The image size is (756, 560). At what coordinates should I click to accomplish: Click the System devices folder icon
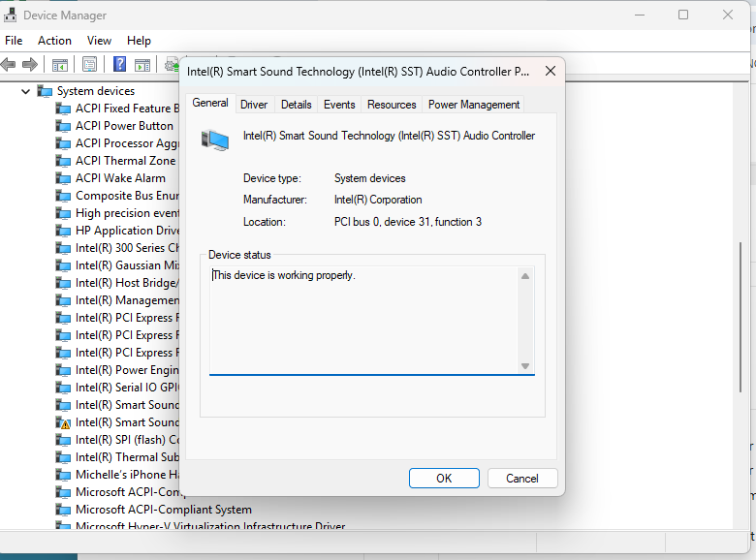click(45, 91)
